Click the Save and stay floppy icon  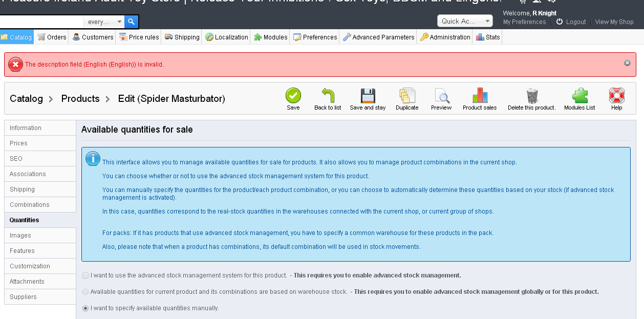point(368,95)
